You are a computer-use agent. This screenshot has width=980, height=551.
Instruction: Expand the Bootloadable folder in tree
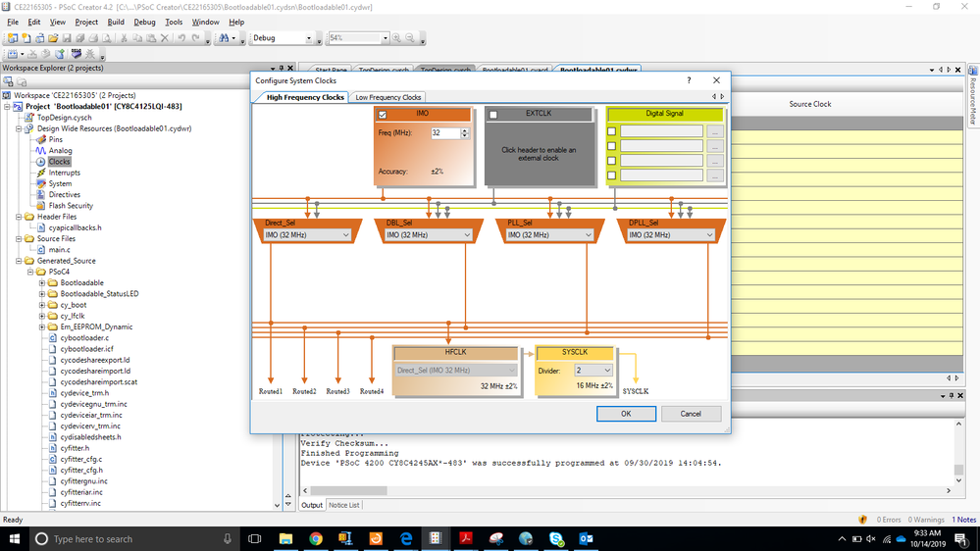pyautogui.click(x=42, y=283)
